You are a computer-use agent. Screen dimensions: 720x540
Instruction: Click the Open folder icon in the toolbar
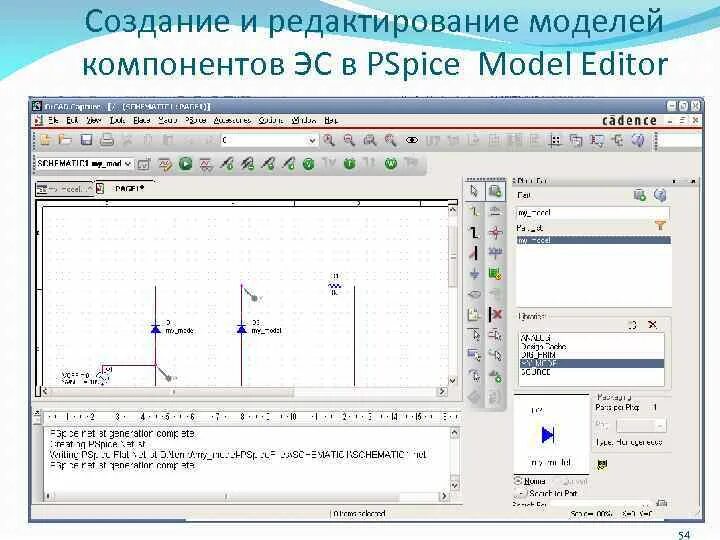pyautogui.click(x=66, y=140)
